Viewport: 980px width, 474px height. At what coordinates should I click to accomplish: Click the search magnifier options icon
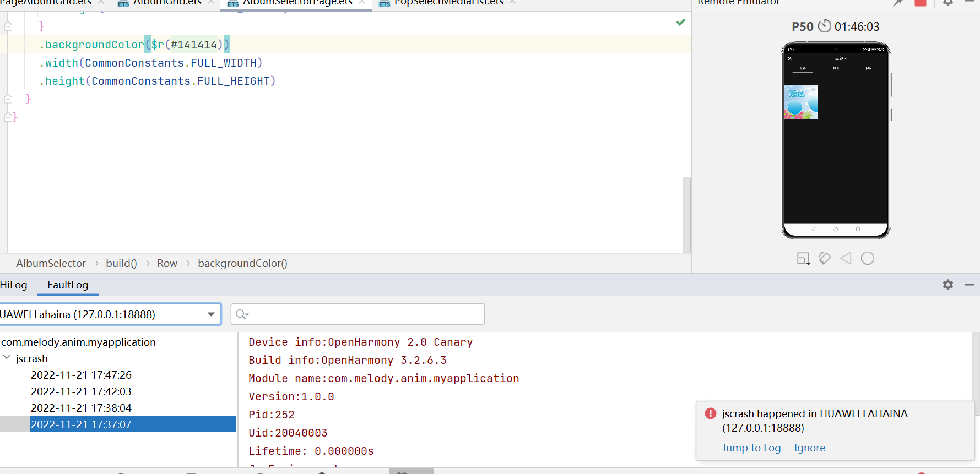pos(242,314)
